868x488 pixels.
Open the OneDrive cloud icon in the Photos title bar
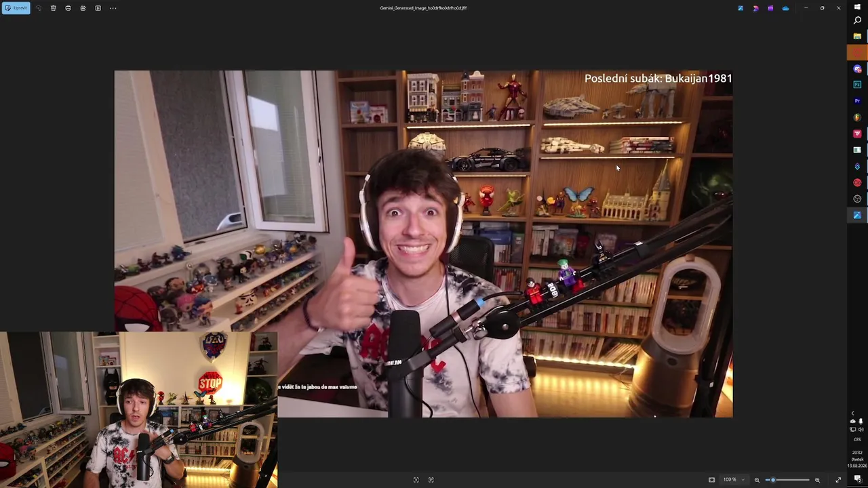(785, 8)
